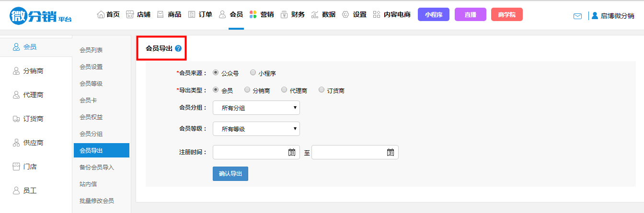The image size is (644, 213).
Task: Open 门店 section in left sidebar
Action: [x=30, y=167]
